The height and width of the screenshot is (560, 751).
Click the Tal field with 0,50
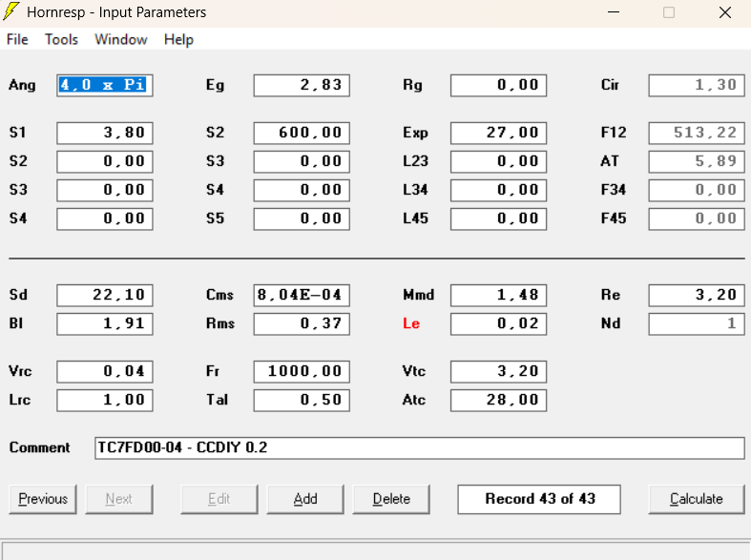302,401
